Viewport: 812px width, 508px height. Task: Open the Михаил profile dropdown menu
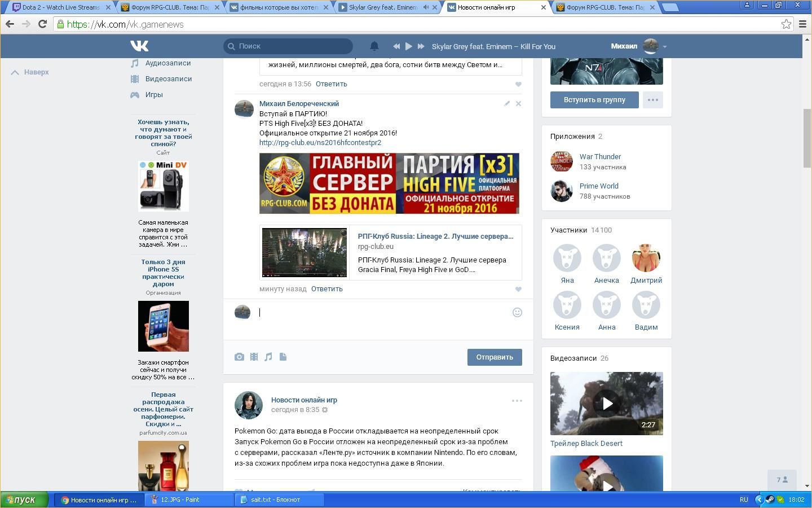[665, 46]
